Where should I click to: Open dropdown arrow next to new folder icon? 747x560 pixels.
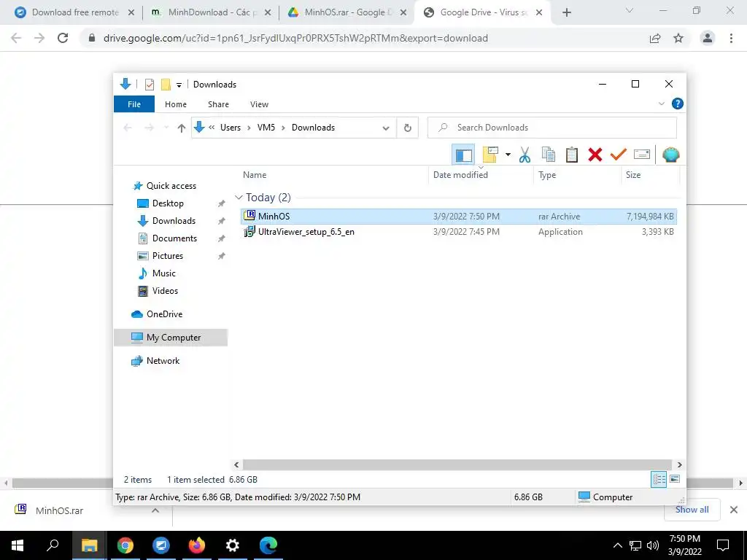click(x=508, y=155)
